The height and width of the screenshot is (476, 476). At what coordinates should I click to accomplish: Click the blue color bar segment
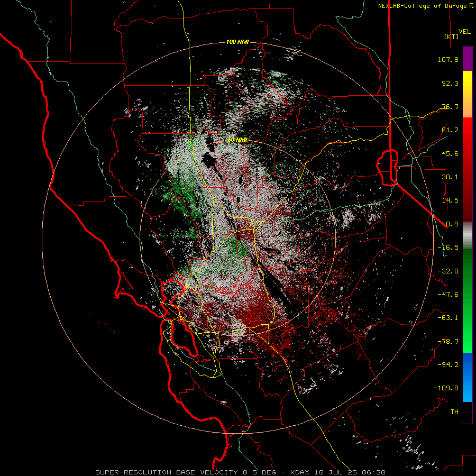point(467,377)
